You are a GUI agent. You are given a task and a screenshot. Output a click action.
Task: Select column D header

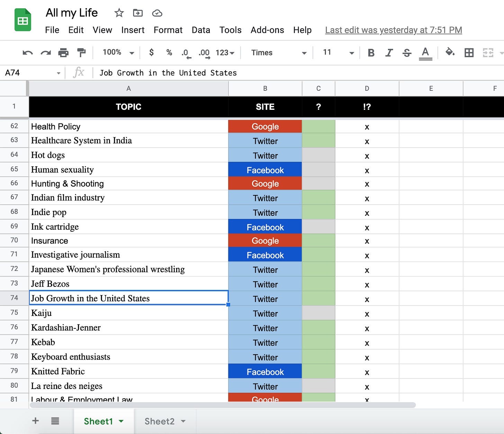coord(367,88)
